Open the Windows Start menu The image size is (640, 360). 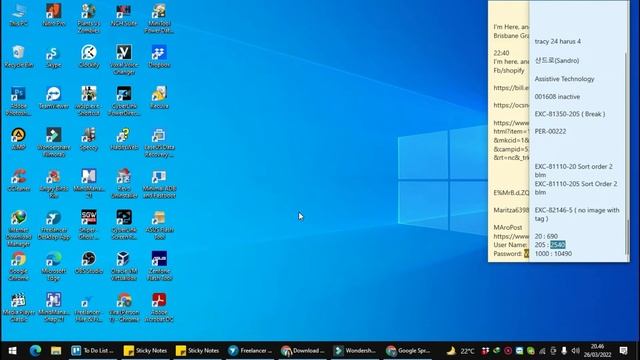click(12, 351)
